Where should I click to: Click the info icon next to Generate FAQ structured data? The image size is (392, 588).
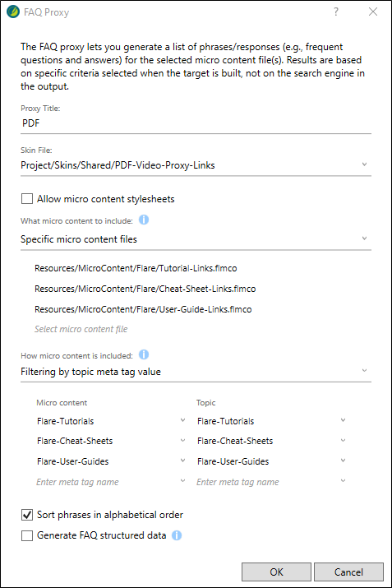point(177,535)
